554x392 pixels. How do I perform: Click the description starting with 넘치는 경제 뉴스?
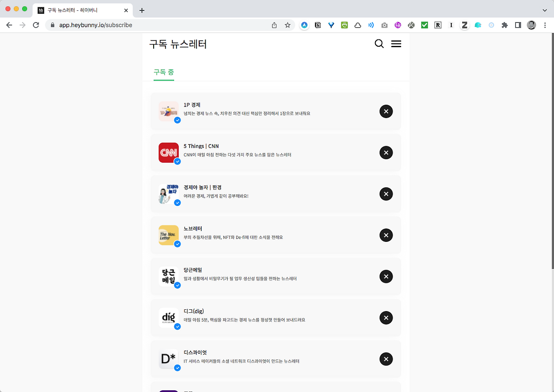point(247,113)
